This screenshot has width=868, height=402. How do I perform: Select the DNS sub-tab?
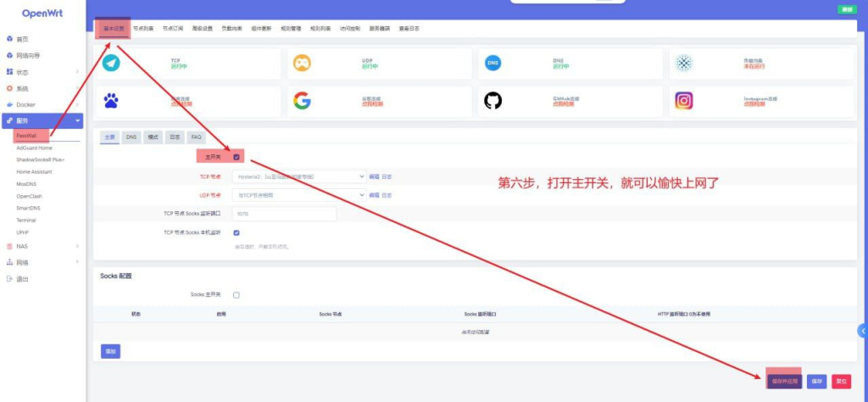click(131, 137)
